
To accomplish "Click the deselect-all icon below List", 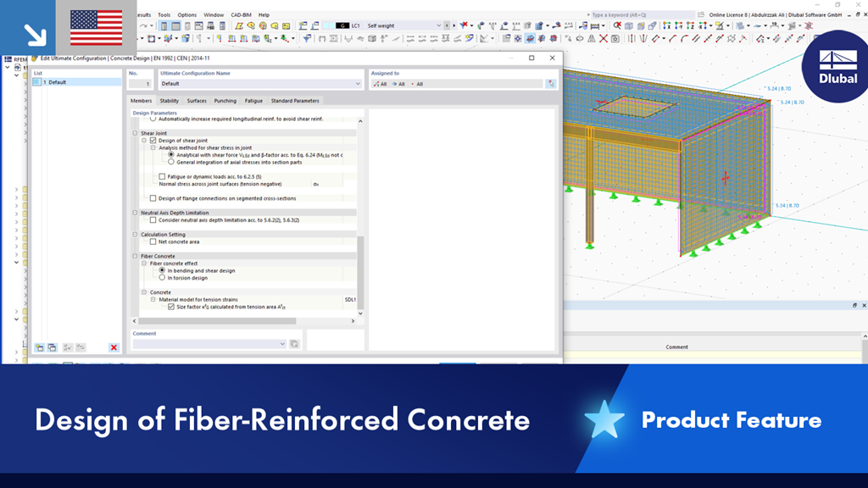I will pyautogui.click(x=81, y=347).
